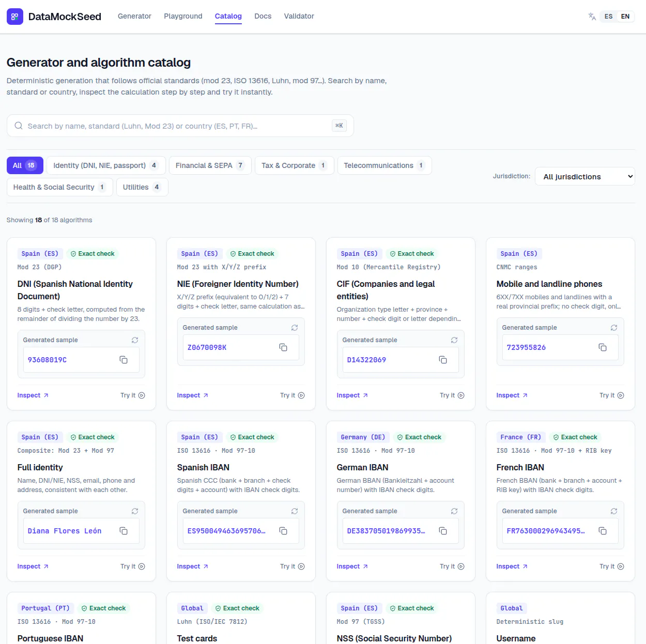Viewport: 646px width, 644px height.
Task: Inspect the German IBAN algorithm
Action: click(352, 566)
